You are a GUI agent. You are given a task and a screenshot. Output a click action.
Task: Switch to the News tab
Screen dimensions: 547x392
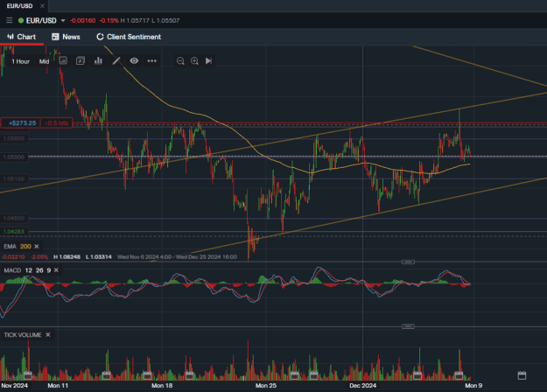tap(66, 37)
